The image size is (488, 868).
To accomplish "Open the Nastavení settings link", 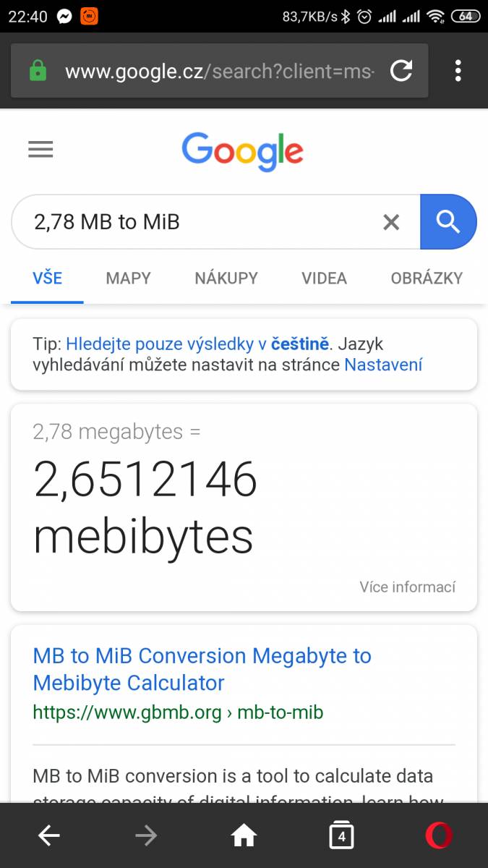I will (x=383, y=365).
